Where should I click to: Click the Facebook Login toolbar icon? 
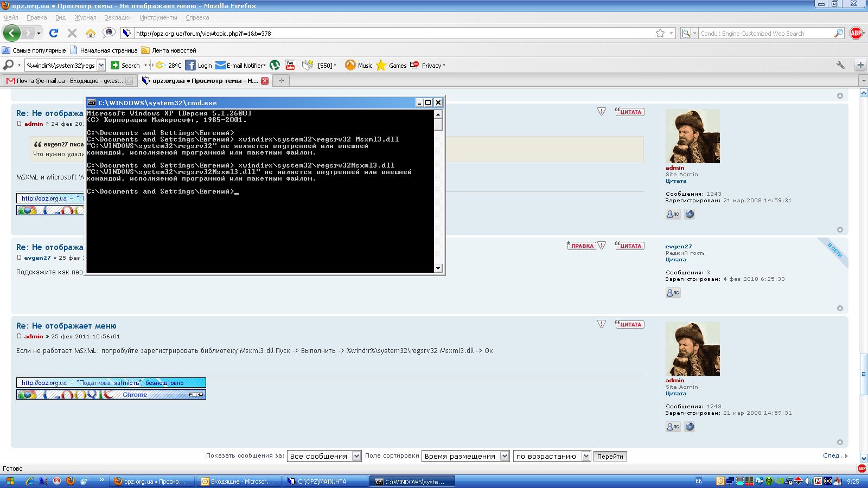click(x=199, y=65)
